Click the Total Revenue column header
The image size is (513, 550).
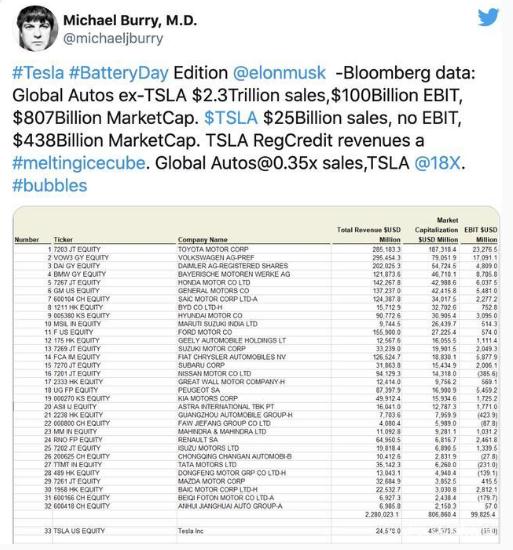(369, 235)
